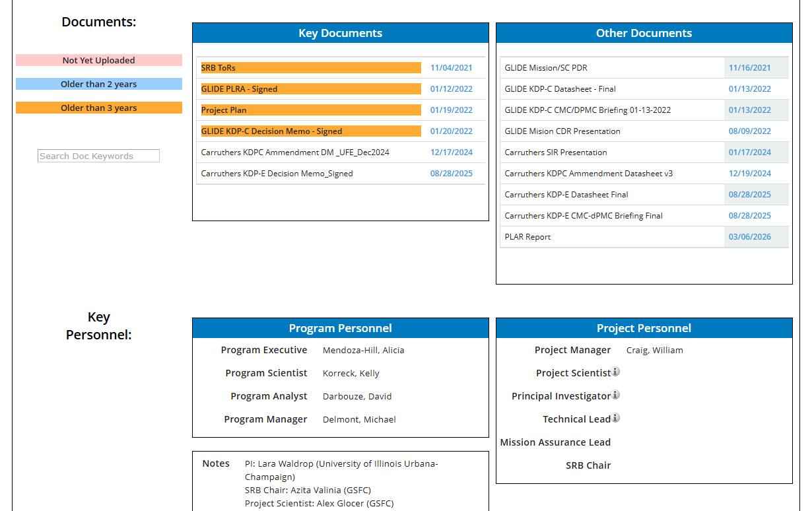Open the PLAR Report document
The width and height of the screenshot is (812, 511).
[527, 236]
